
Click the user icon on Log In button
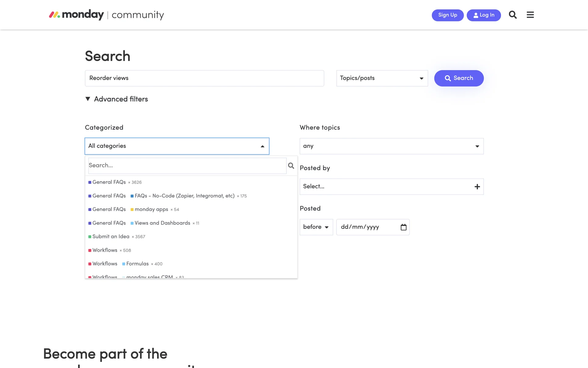click(476, 15)
